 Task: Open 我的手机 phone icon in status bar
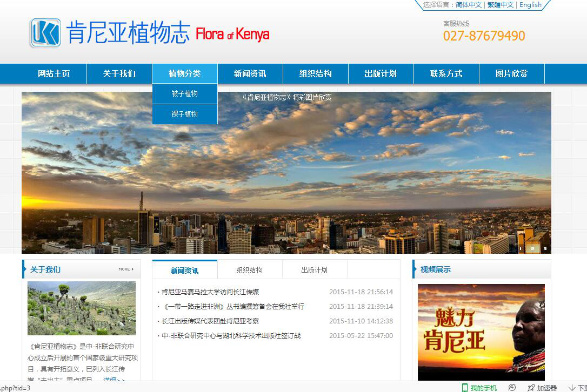point(464,388)
